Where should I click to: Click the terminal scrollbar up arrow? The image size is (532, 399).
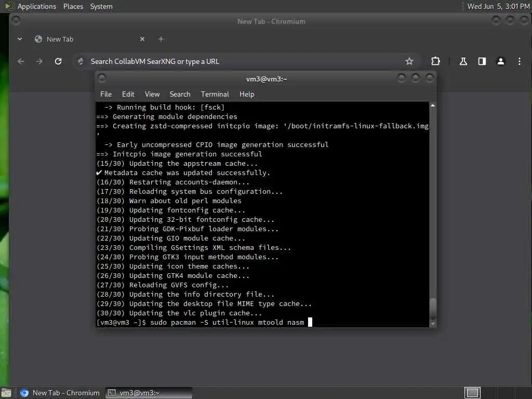(433, 106)
